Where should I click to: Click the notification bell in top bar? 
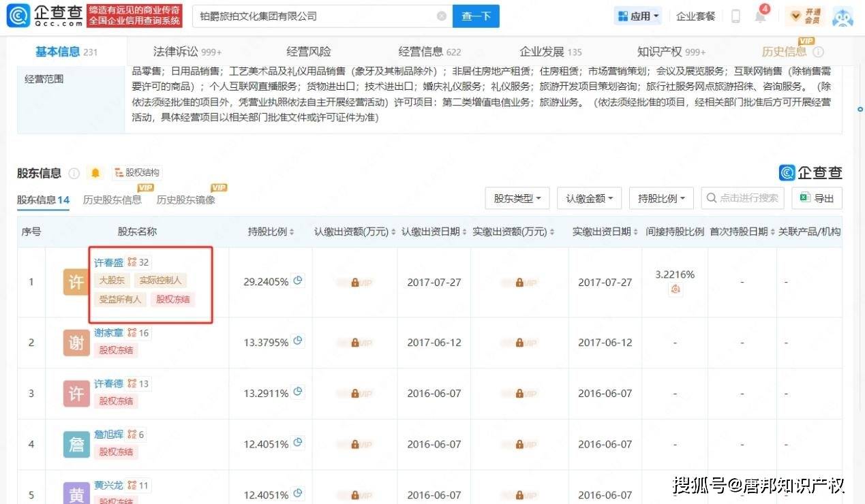[760, 16]
